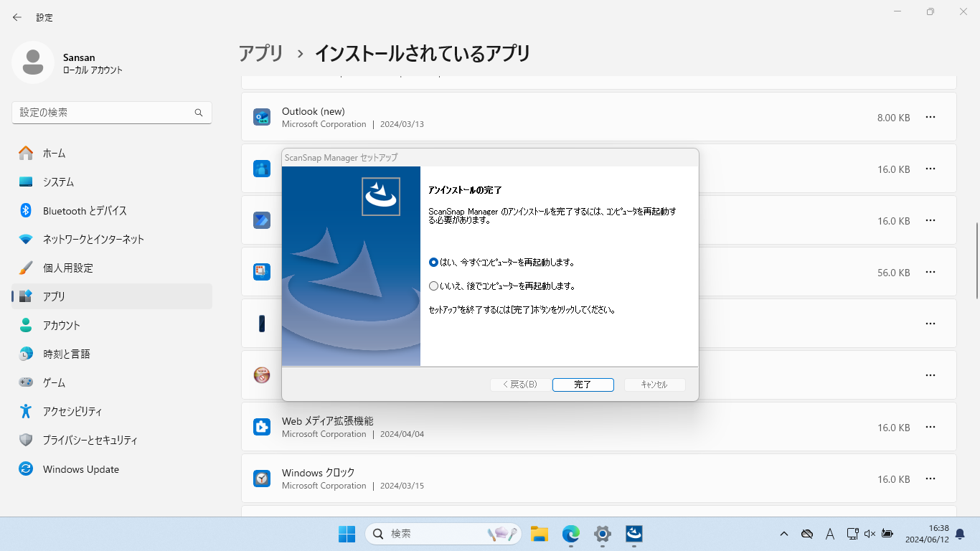Click アプリ breadcrumb link in header
Image resolution: width=980 pixels, height=551 pixels.
pyautogui.click(x=261, y=53)
